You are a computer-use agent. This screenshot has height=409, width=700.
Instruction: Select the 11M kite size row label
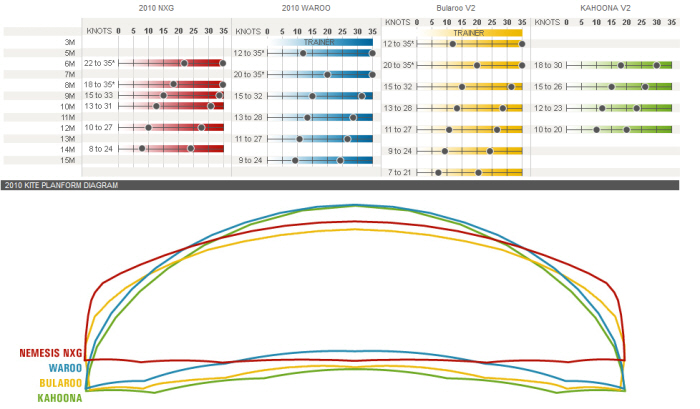click(68, 117)
